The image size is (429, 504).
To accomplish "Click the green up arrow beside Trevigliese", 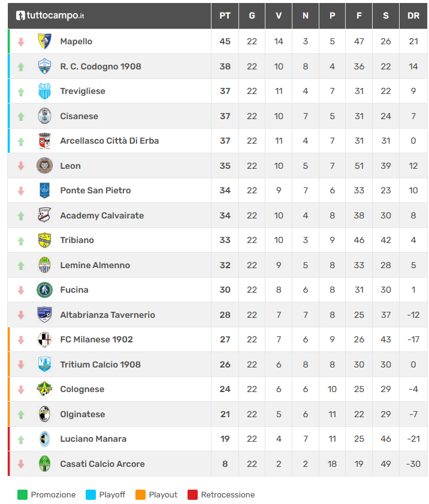I will [x=21, y=92].
